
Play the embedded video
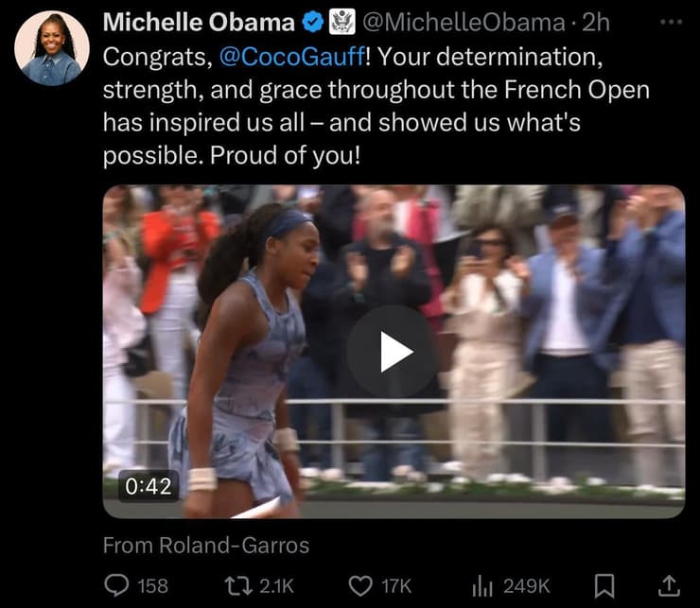point(394,352)
